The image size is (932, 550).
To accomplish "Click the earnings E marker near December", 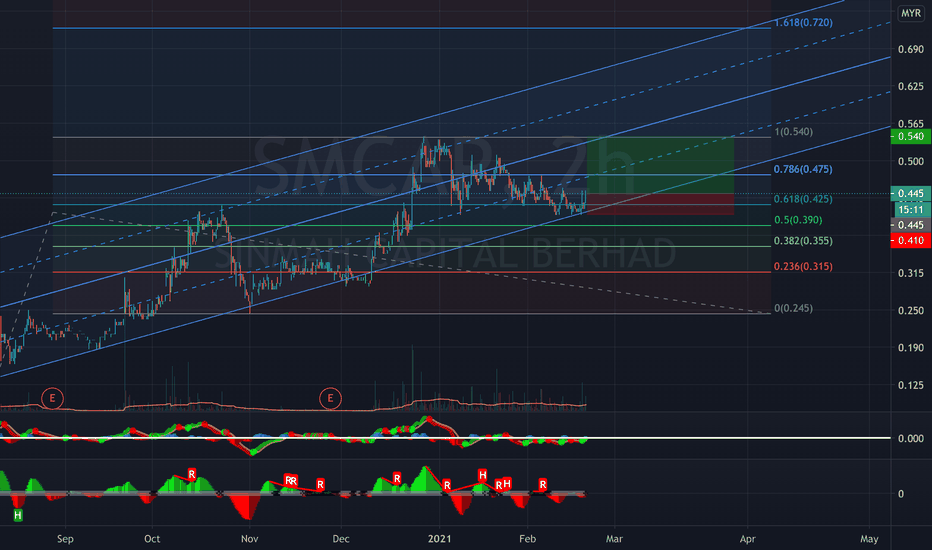I will [x=330, y=398].
